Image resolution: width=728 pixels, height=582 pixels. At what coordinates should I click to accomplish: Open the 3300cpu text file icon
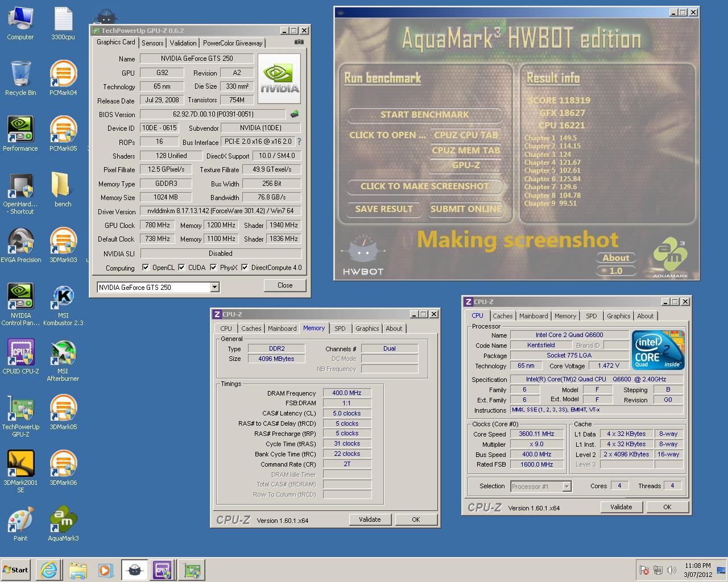point(63,24)
